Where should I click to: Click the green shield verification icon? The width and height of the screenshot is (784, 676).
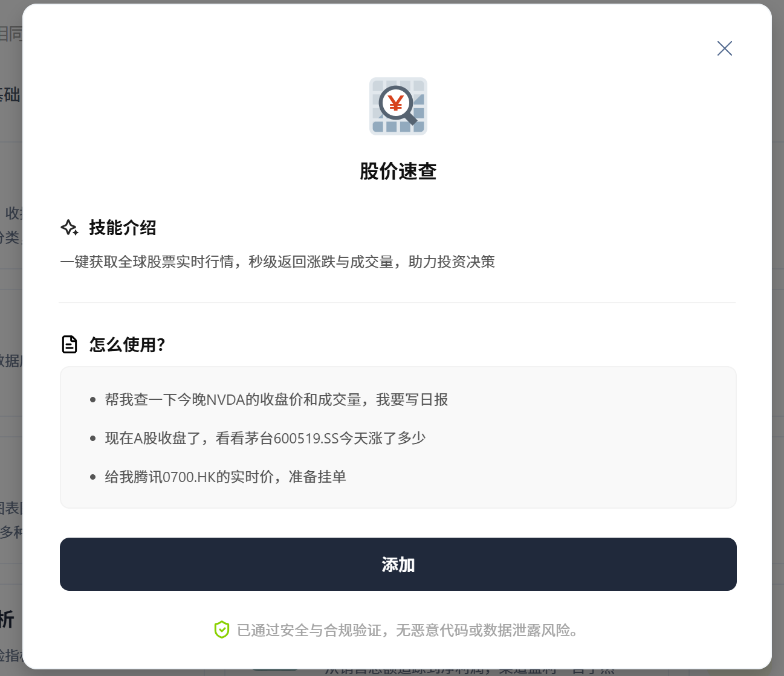[222, 630]
